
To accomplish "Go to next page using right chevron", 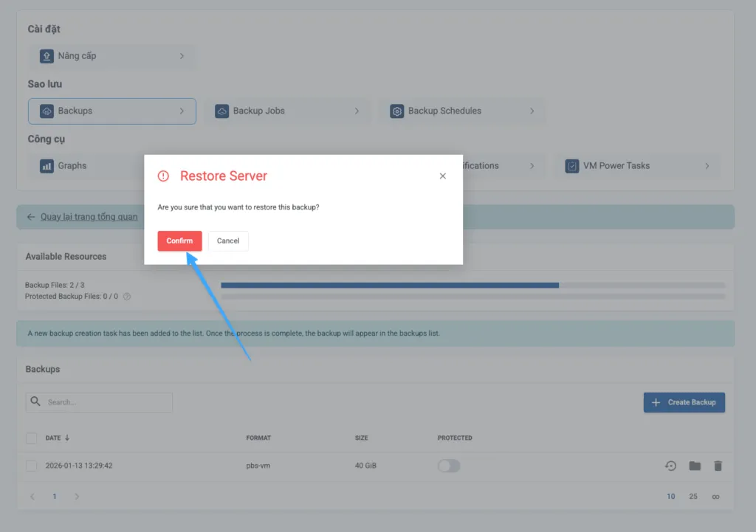I will [x=77, y=497].
